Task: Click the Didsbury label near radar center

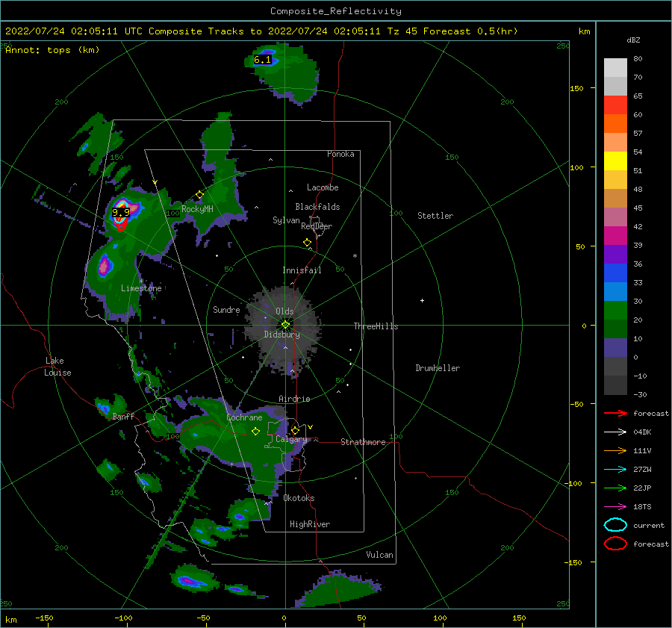Action: [x=282, y=335]
